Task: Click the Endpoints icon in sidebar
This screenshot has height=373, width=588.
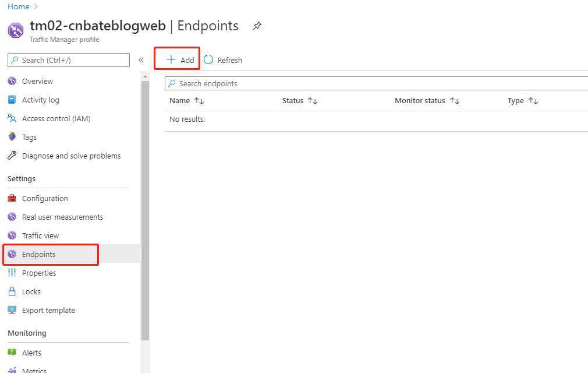Action: 12,254
